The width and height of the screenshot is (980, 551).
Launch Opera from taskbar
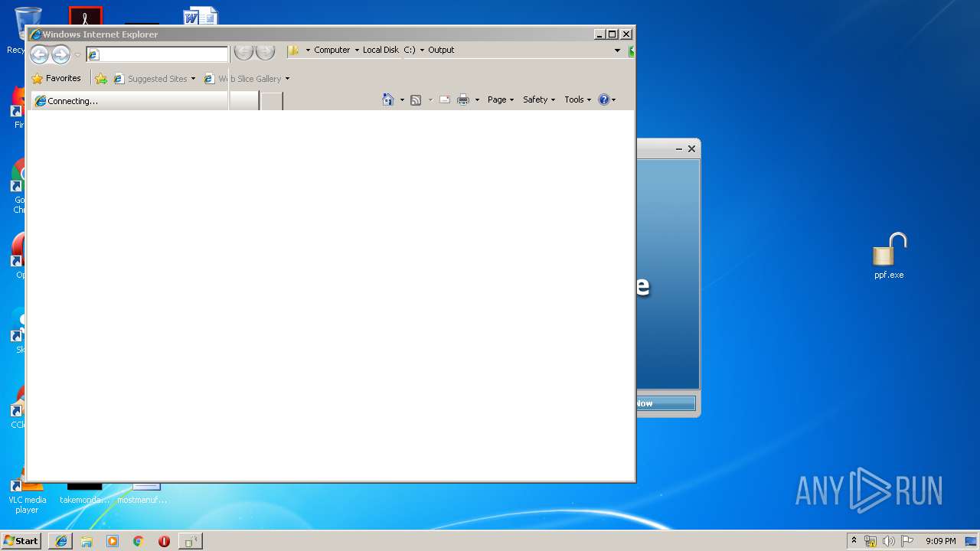tap(164, 541)
